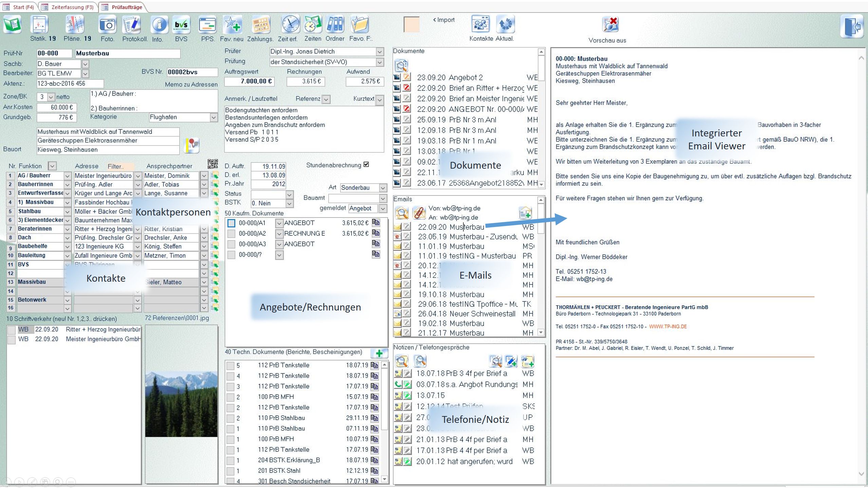The height and width of the screenshot is (488, 868).
Task: Click the Zeit erf. clock icon
Action: pyautogui.click(x=290, y=24)
